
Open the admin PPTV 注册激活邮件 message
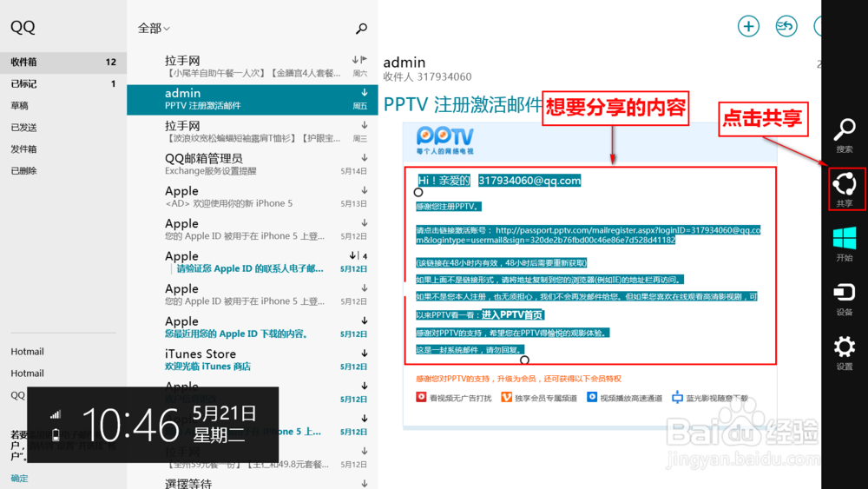(x=253, y=100)
